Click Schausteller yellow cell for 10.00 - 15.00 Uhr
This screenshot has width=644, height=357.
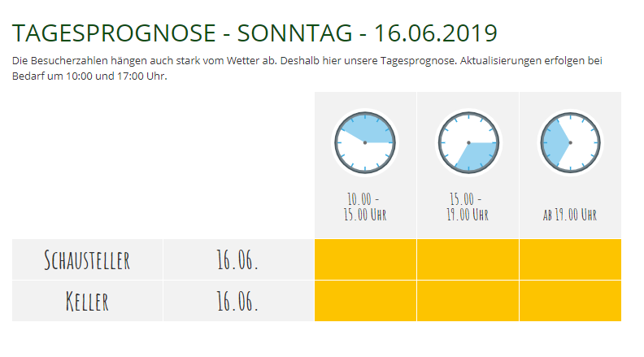365,259
